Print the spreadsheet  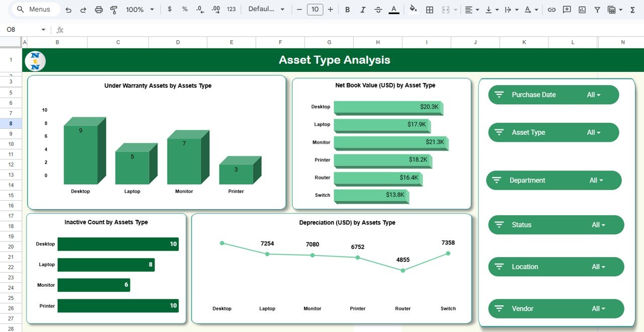pos(99,9)
